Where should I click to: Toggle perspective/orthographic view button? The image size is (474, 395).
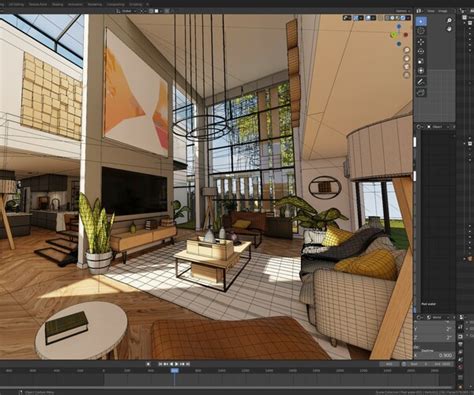407,75
